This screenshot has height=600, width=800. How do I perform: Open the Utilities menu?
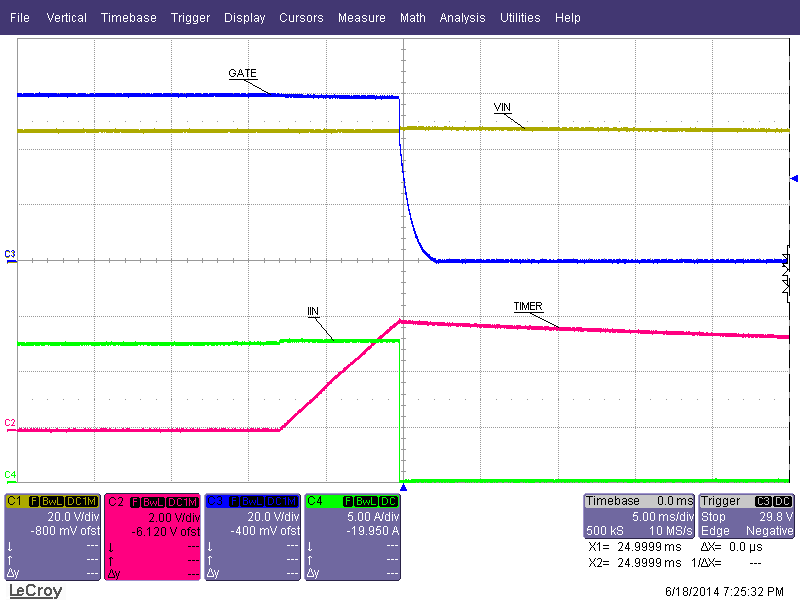[520, 18]
